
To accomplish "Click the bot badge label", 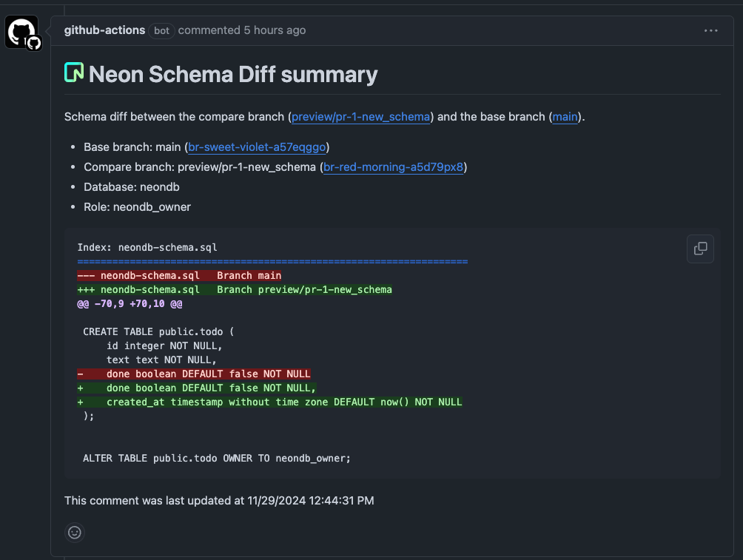I will point(161,31).
